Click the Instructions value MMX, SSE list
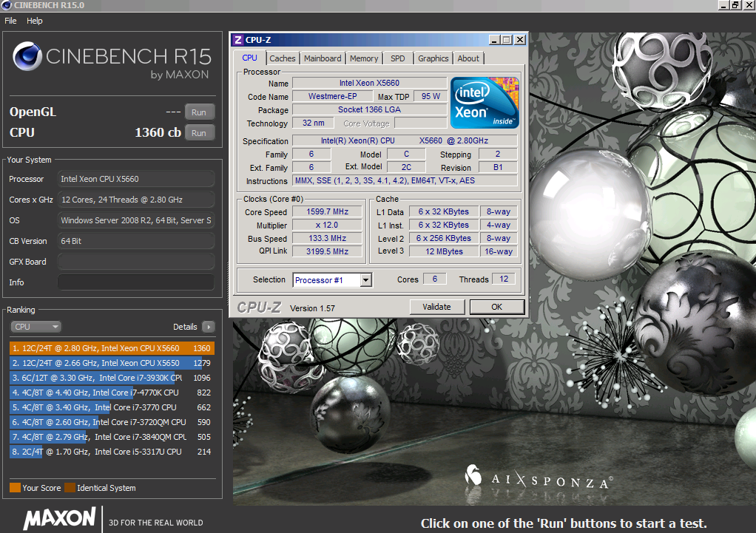Image resolution: width=756 pixels, height=533 pixels. [405, 180]
